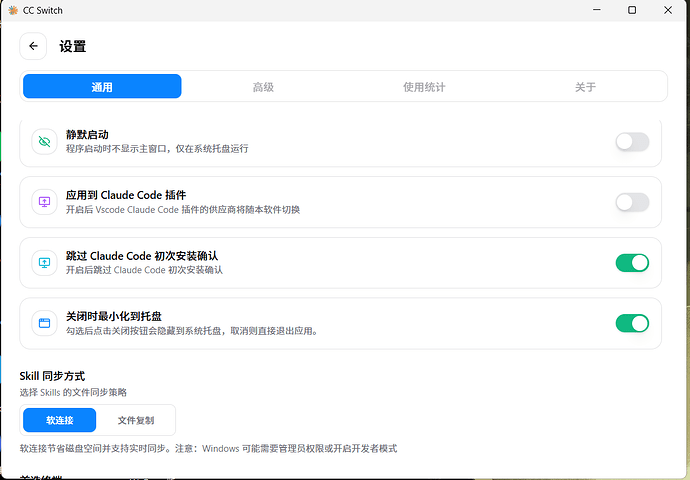Enable the 静默启动 switch

[632, 142]
